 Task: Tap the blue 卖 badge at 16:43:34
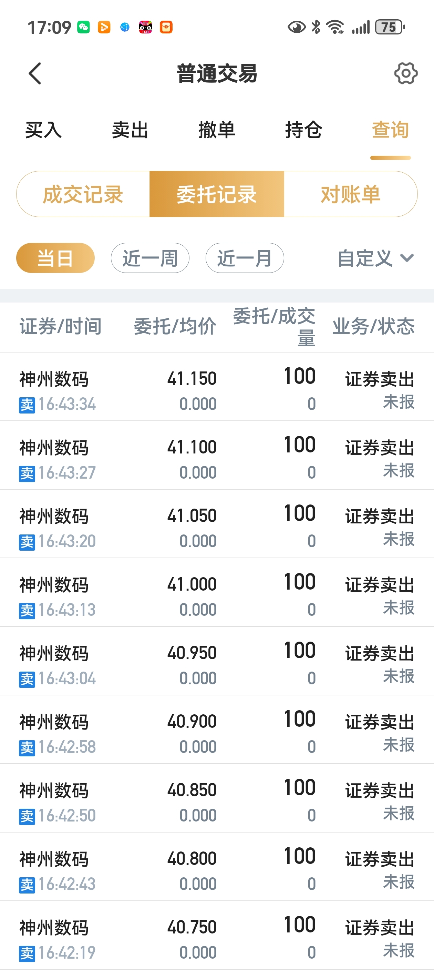point(27,405)
